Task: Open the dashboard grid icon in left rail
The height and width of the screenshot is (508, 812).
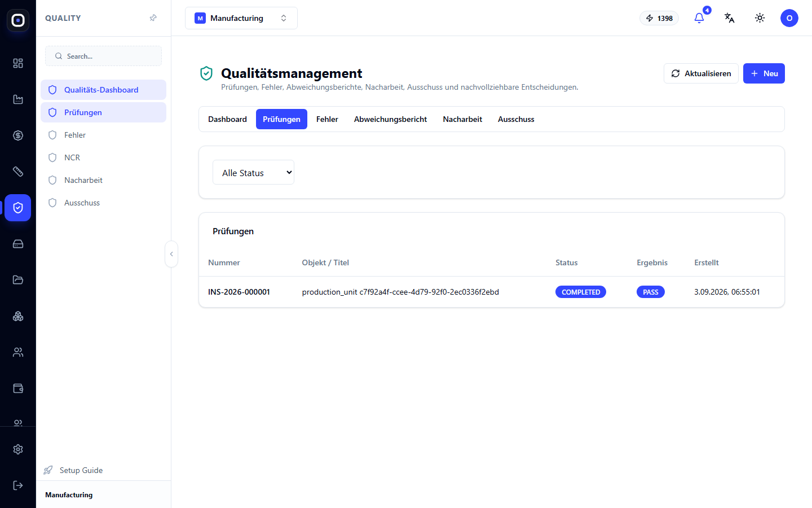Action: [x=18, y=63]
